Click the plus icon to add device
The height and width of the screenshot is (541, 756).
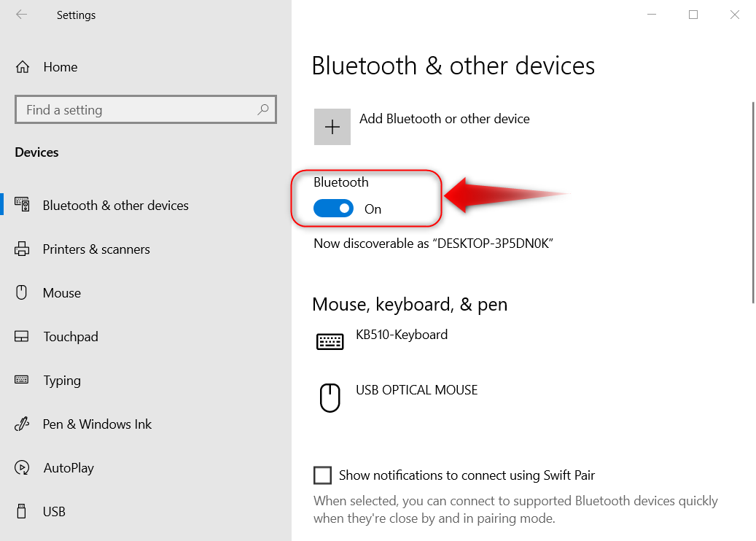point(332,127)
